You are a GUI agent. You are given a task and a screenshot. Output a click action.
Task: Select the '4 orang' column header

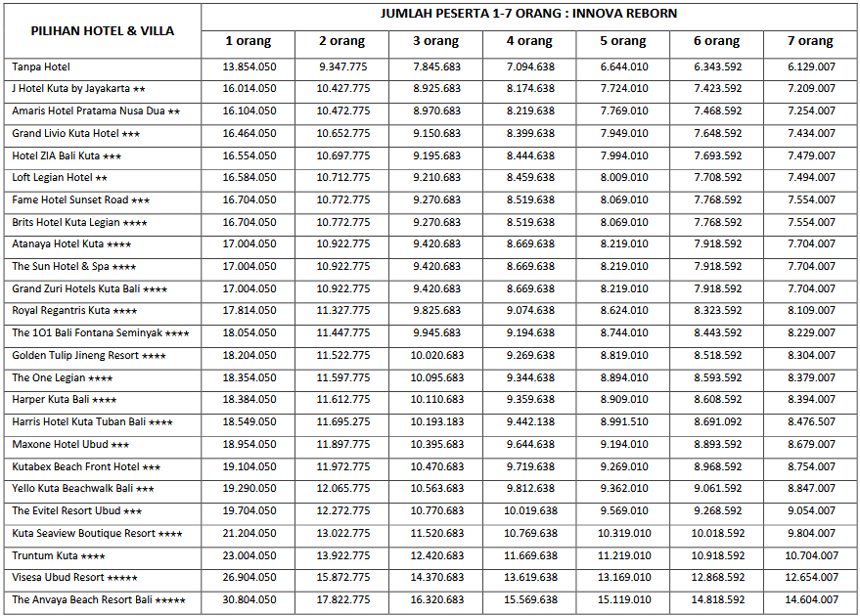tap(529, 42)
